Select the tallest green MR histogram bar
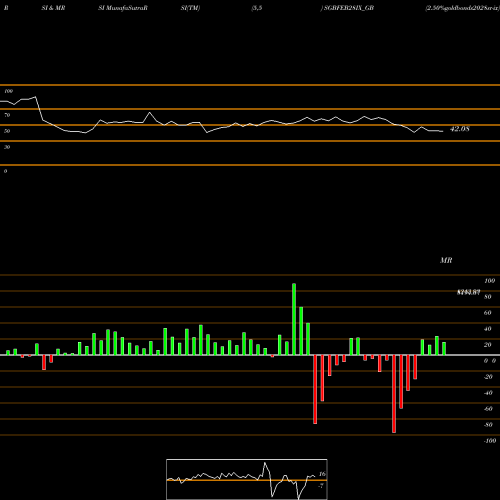Image resolution: width=500 pixels, height=500 pixels. (294, 319)
